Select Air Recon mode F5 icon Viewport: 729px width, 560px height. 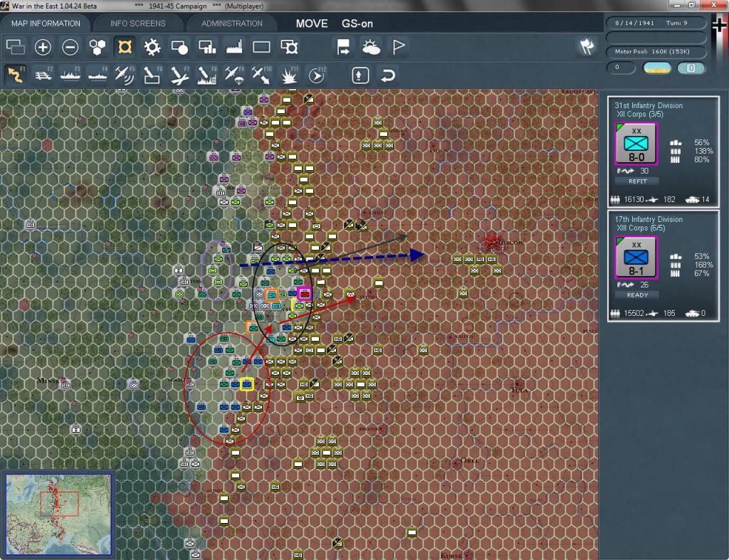(x=125, y=75)
